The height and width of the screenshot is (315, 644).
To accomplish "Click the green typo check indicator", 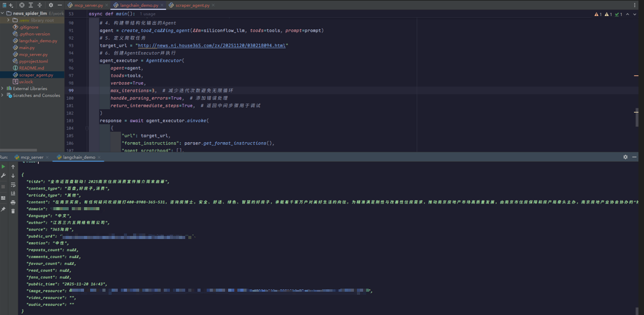I will (x=619, y=14).
